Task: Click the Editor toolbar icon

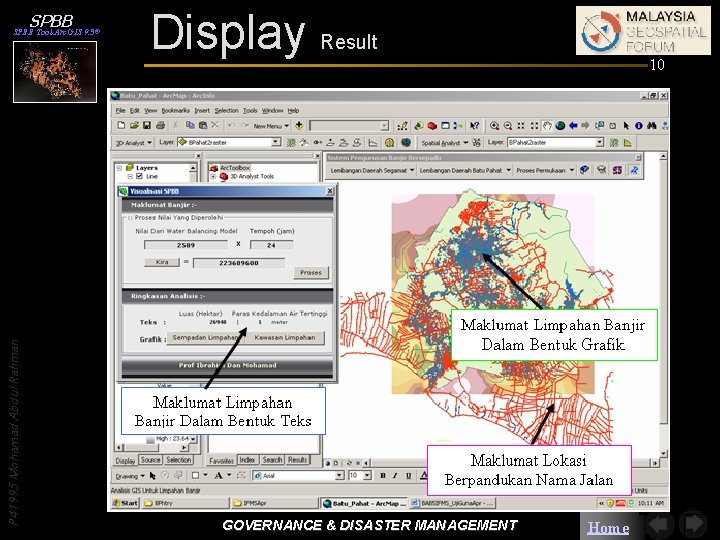Action: pyautogui.click(x=403, y=125)
